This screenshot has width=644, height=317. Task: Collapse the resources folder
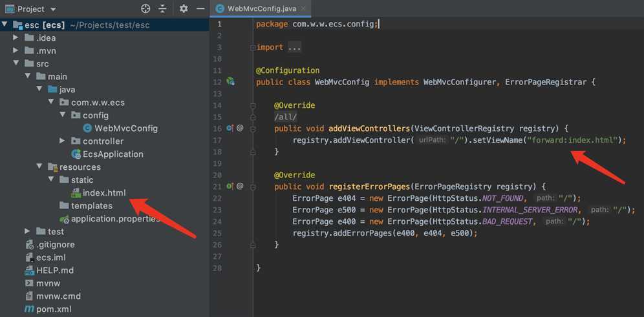(x=39, y=167)
